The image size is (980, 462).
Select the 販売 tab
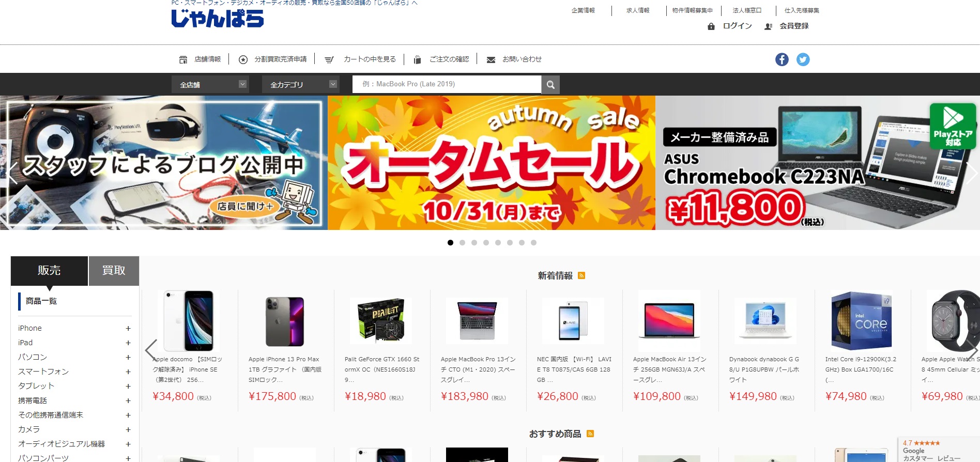[49, 271]
